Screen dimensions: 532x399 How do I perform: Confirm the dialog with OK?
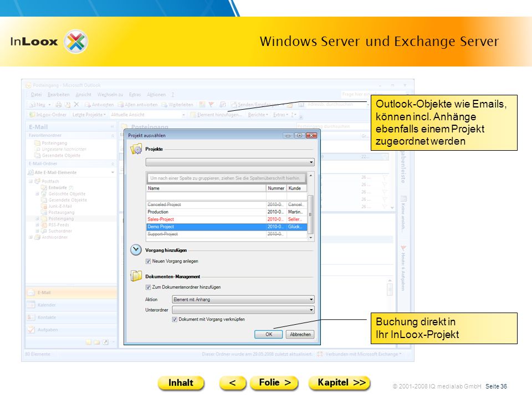click(268, 334)
